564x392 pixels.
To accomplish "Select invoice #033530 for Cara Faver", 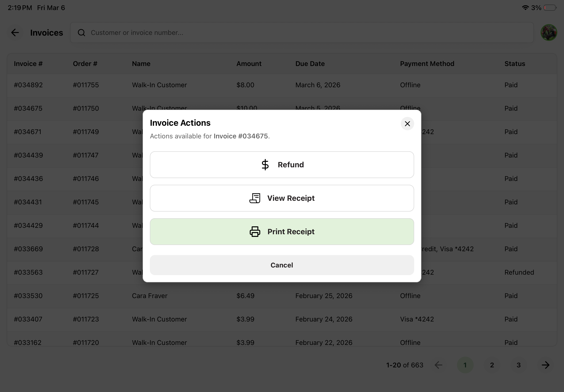I will (28, 296).
